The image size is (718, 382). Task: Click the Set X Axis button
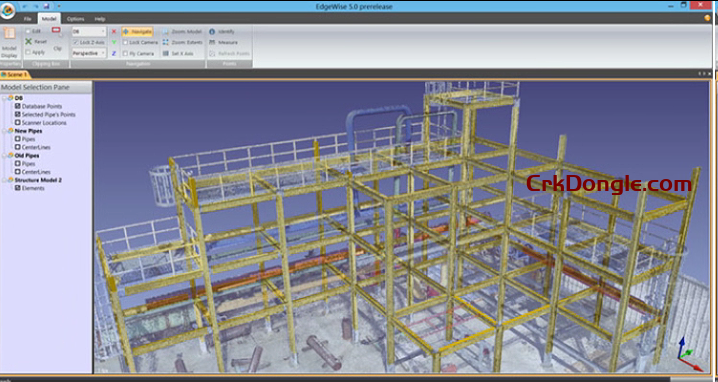pyautogui.click(x=179, y=53)
